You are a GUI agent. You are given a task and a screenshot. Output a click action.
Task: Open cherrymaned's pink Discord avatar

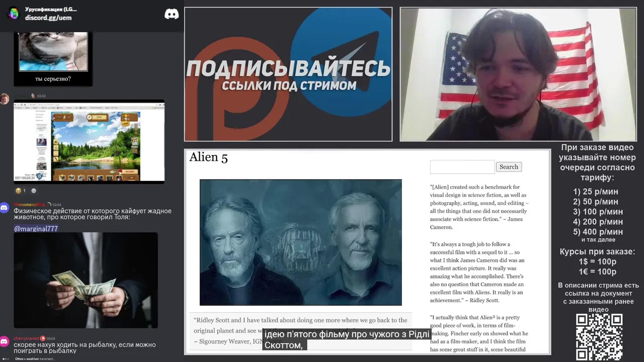[x=5, y=341]
